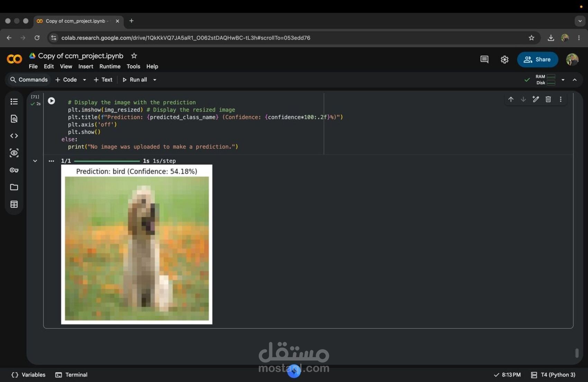Click the "Prediction: bird (Confidence: 54.18%)" plot title
This screenshot has width=588, height=382.
(x=137, y=171)
